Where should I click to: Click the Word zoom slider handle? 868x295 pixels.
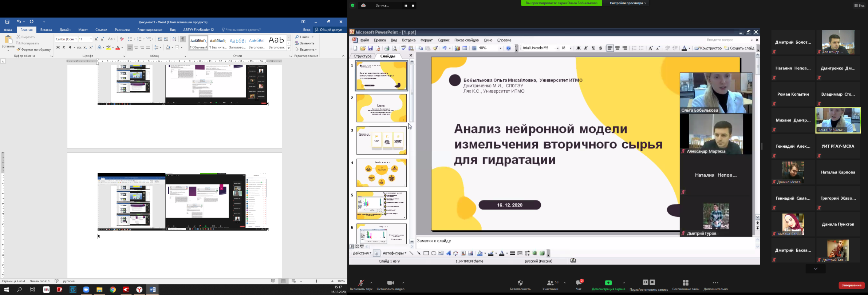click(x=317, y=281)
